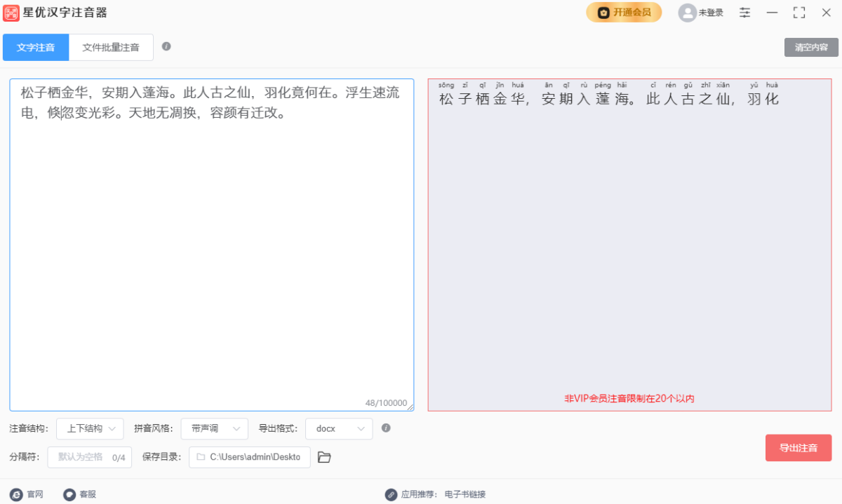Click the 星优汉字注音器 app logo icon
Image resolution: width=842 pixels, height=504 pixels.
tap(11, 13)
